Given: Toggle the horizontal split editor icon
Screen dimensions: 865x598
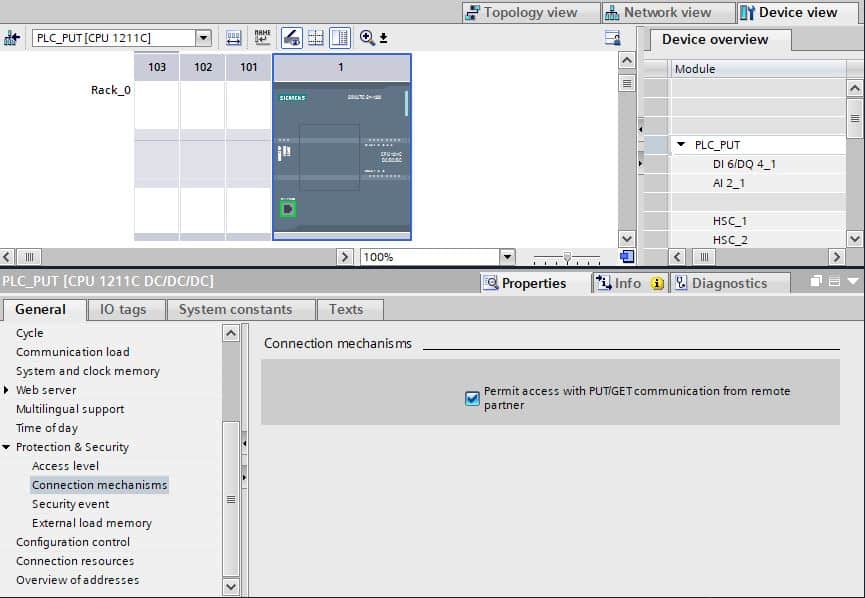Looking at the screenshot, I should click(316, 38).
